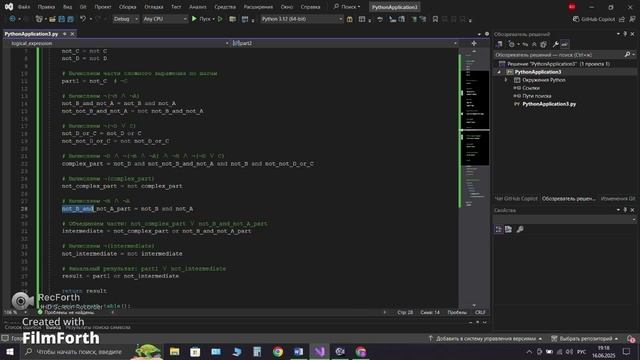Open the Any CPU platform dropdown
This screenshot has height=360, width=640.
165,19
